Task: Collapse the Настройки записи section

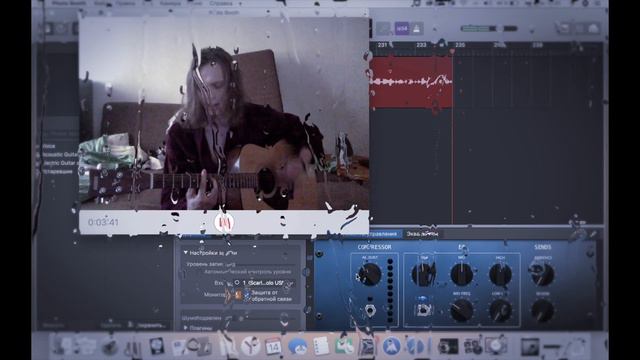Action: point(186,253)
